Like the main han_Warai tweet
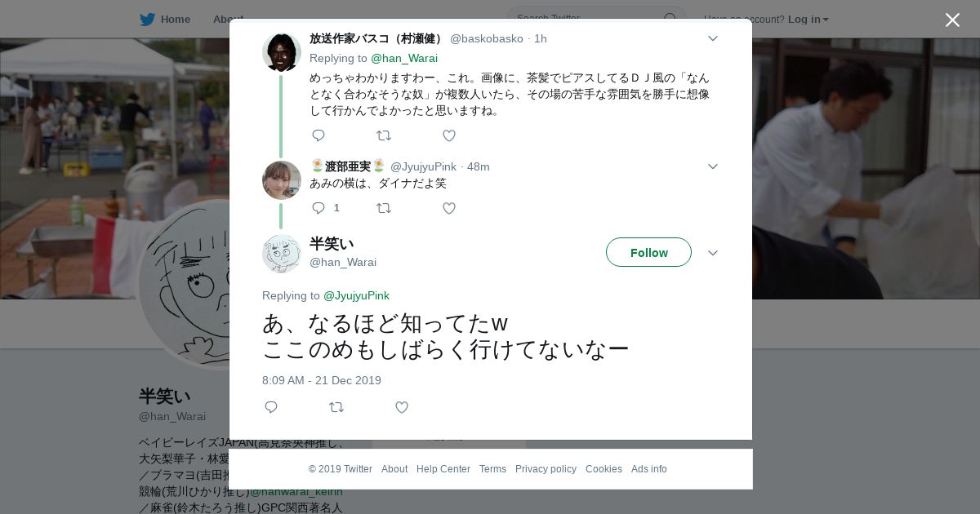Screen dimensions: 980x514 click(x=402, y=407)
